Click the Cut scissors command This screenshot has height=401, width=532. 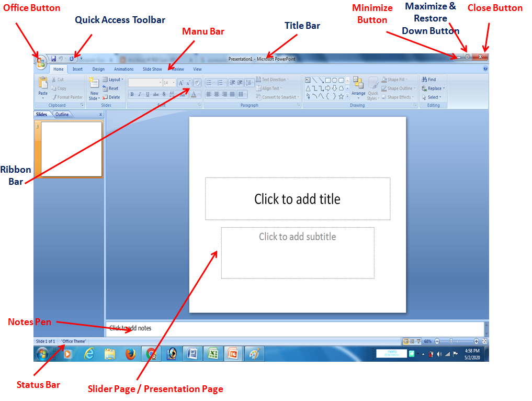coord(58,80)
